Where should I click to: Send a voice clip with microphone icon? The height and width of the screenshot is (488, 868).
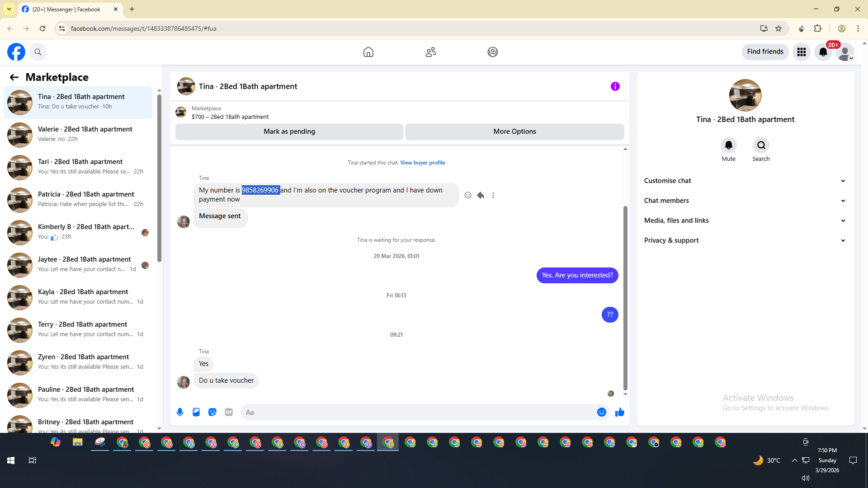coord(180,412)
